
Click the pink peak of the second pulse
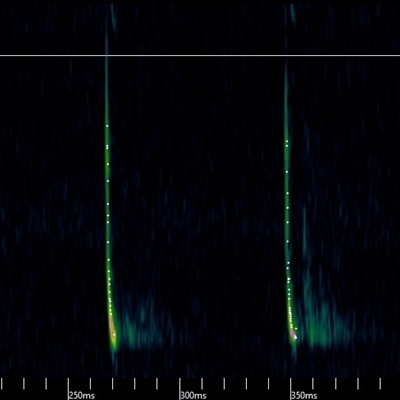293,334
